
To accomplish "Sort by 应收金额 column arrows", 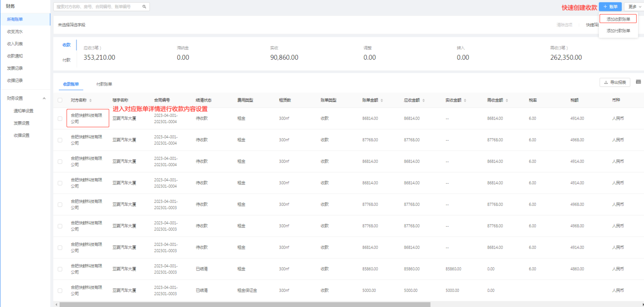I will coord(423,100).
